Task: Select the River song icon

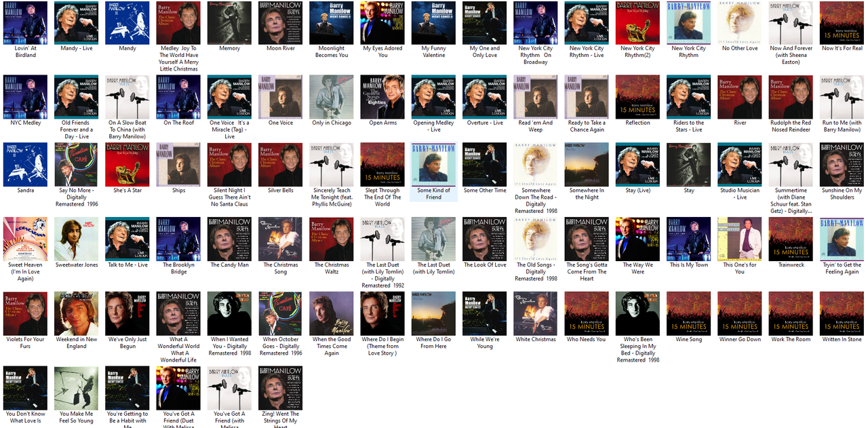Action: click(740, 97)
